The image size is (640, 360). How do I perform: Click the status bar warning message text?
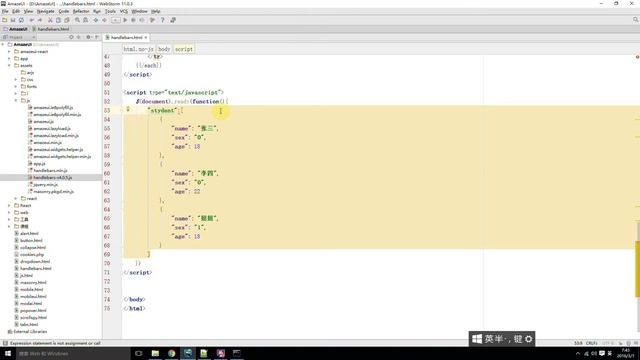[55, 343]
